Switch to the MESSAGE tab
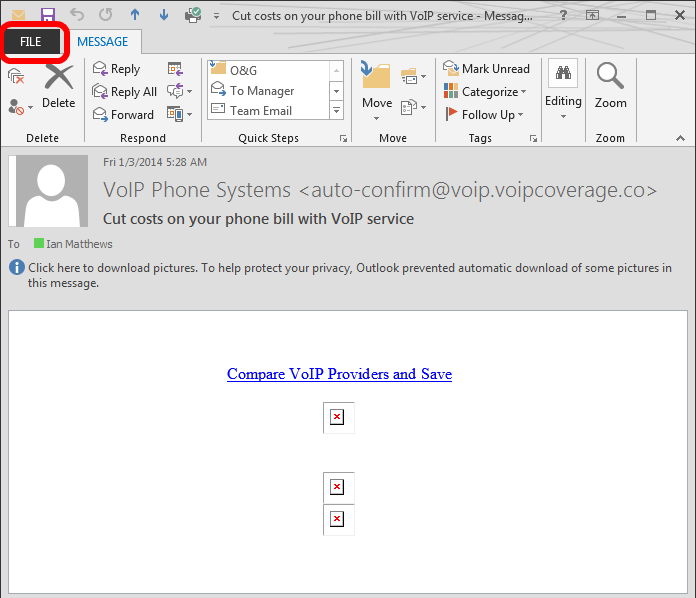The height and width of the screenshot is (598, 696). pyautogui.click(x=103, y=42)
